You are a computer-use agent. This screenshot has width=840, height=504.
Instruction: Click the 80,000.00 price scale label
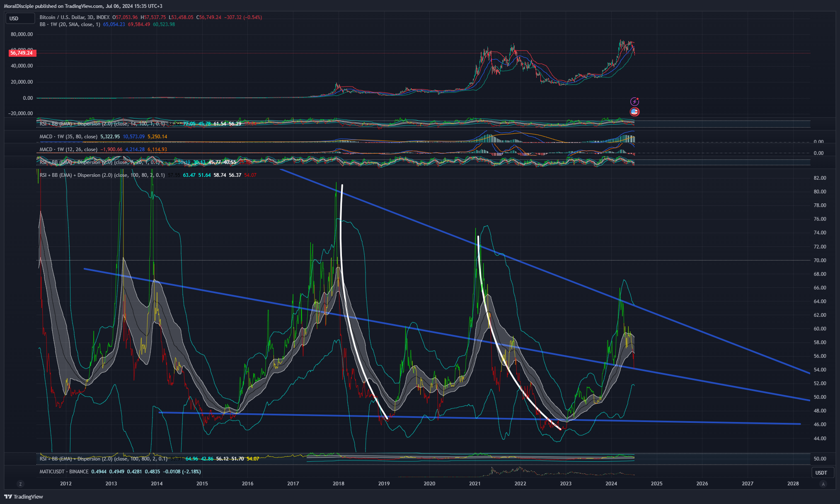pos(22,34)
